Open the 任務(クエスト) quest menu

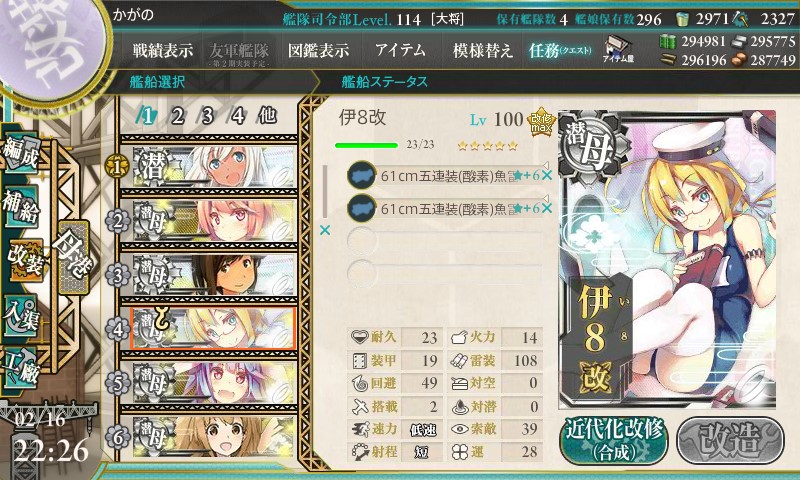[560, 50]
